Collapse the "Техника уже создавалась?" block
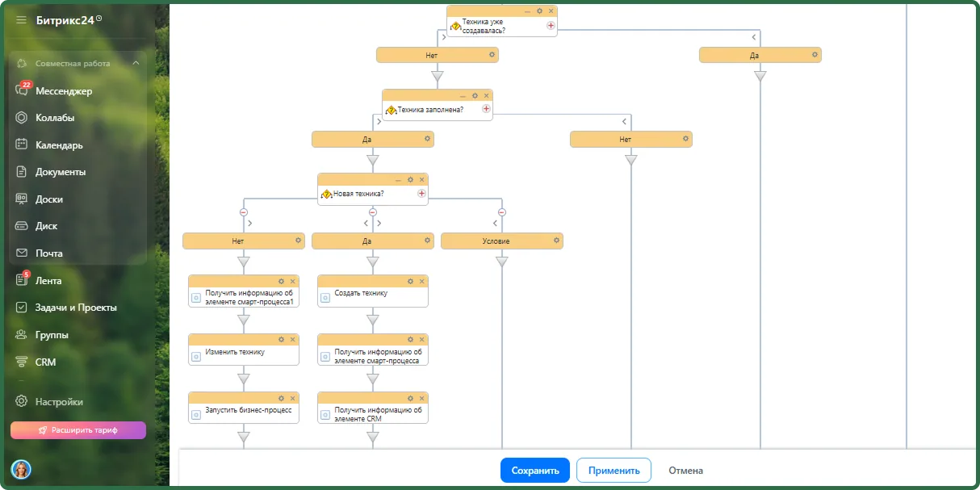Screen dimensions: 980x490 tap(527, 10)
